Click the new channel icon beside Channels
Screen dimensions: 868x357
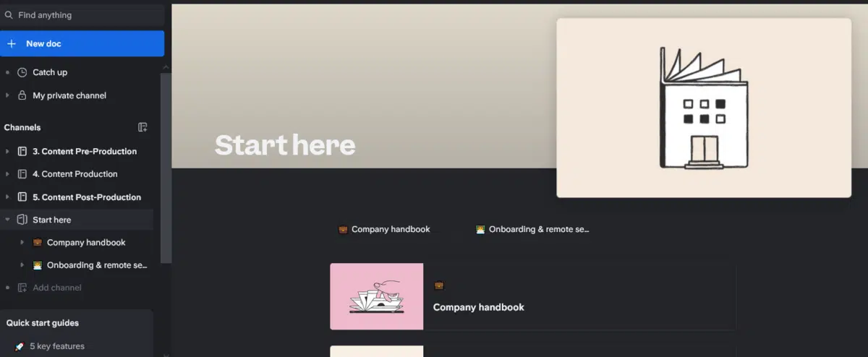pos(142,127)
